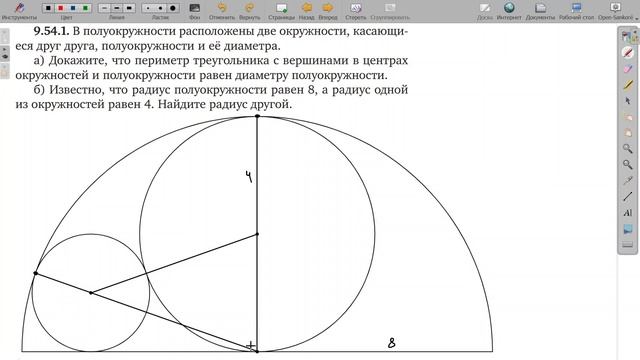
Task: Select the Eraser tool in stylus palette
Action: 628,69
